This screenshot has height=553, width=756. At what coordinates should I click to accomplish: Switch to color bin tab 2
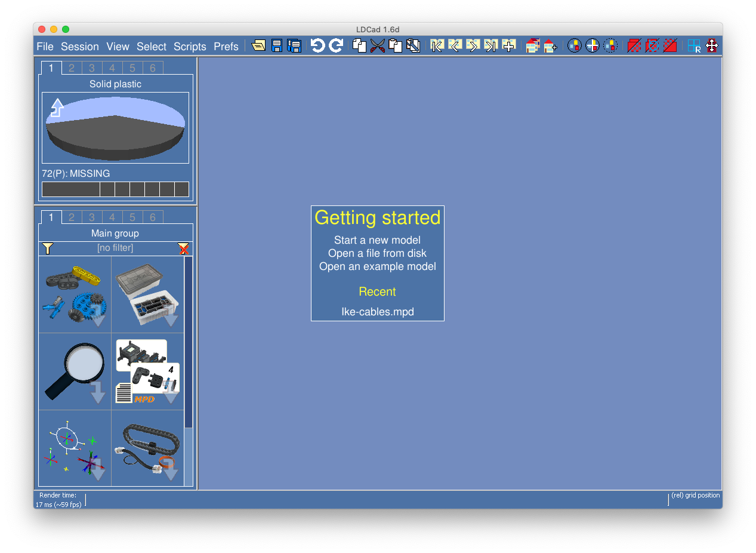coord(72,68)
